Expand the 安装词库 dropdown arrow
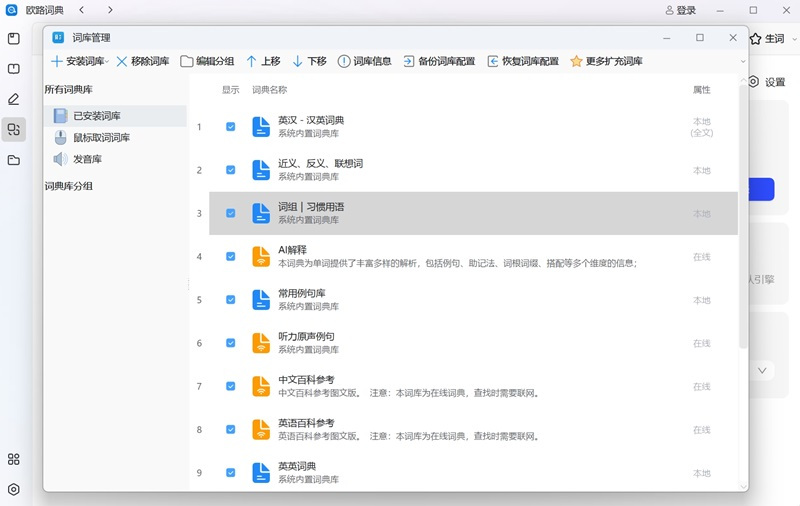 point(108,62)
